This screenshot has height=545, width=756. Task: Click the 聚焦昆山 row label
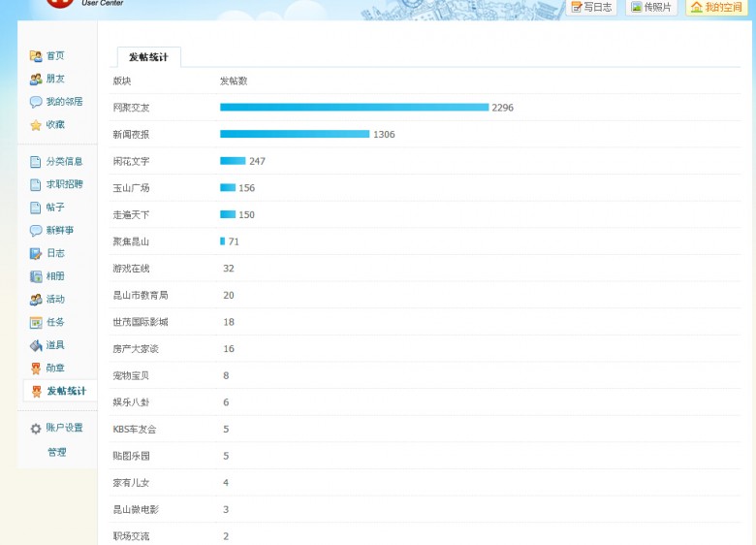coord(131,241)
